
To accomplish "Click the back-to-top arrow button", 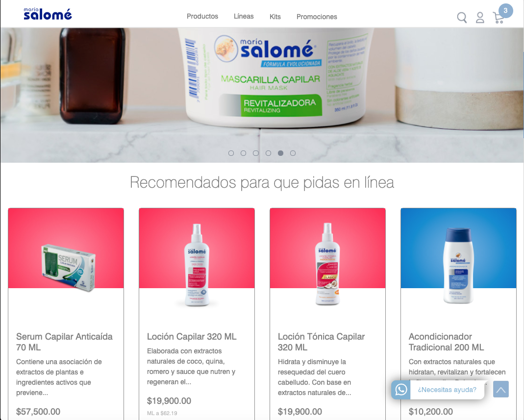I will click(500, 389).
